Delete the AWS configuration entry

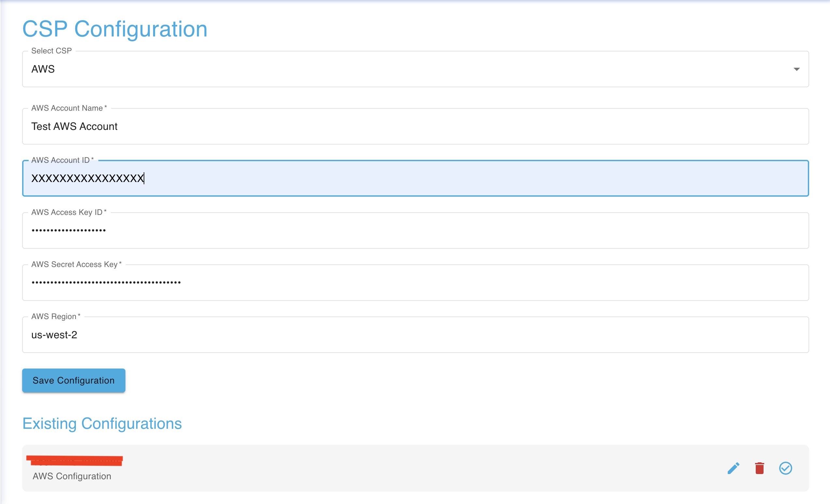pos(759,468)
